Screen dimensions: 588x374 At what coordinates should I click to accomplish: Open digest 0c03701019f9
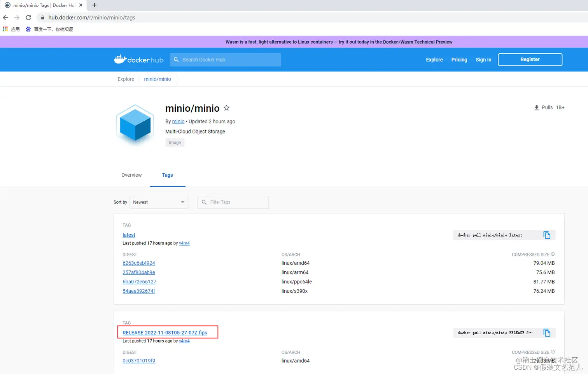click(x=139, y=361)
